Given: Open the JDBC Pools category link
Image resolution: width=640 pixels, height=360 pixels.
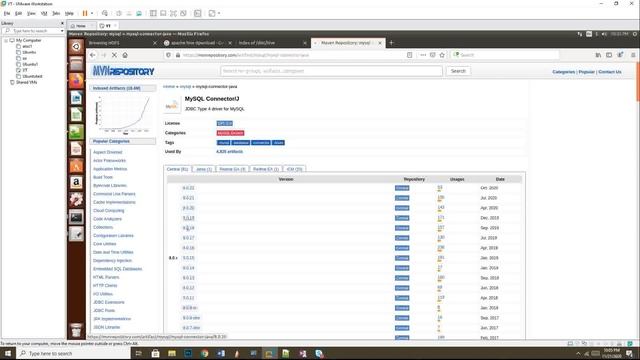Looking at the screenshot, I should click(x=104, y=311).
